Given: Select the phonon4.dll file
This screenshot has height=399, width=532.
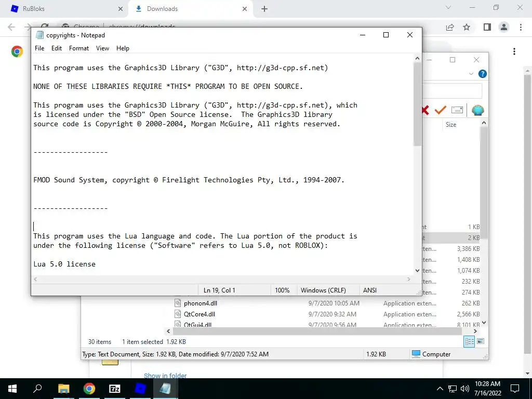Looking at the screenshot, I should click(200, 303).
